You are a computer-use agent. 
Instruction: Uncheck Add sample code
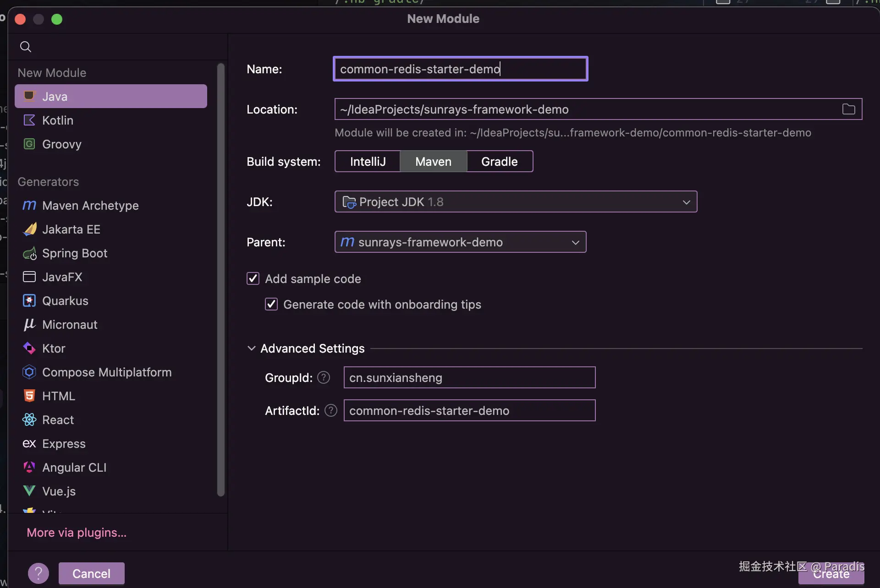253,278
